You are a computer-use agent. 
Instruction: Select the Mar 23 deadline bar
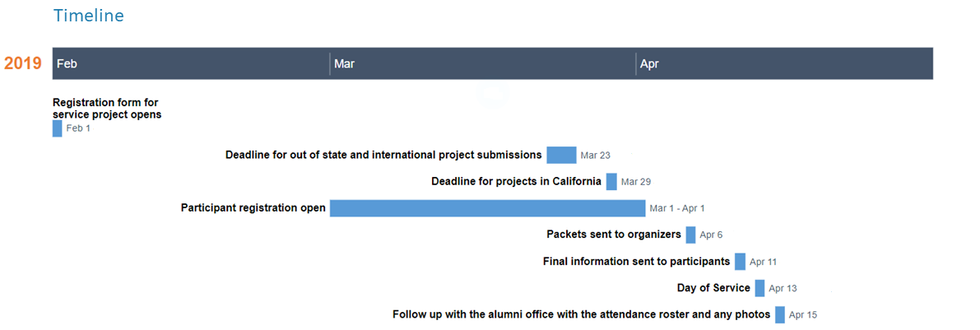561,155
